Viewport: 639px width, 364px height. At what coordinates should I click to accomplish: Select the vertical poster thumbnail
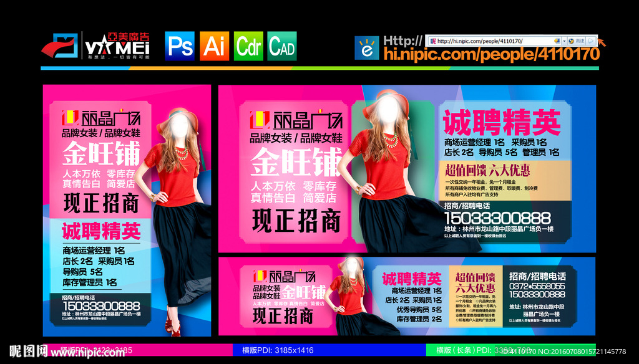[127, 210]
